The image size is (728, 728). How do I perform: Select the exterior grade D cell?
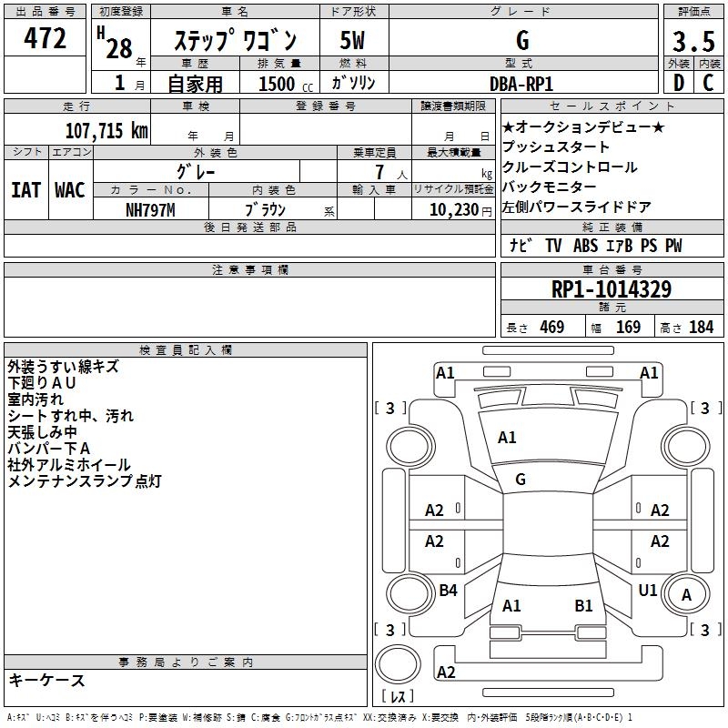click(678, 83)
